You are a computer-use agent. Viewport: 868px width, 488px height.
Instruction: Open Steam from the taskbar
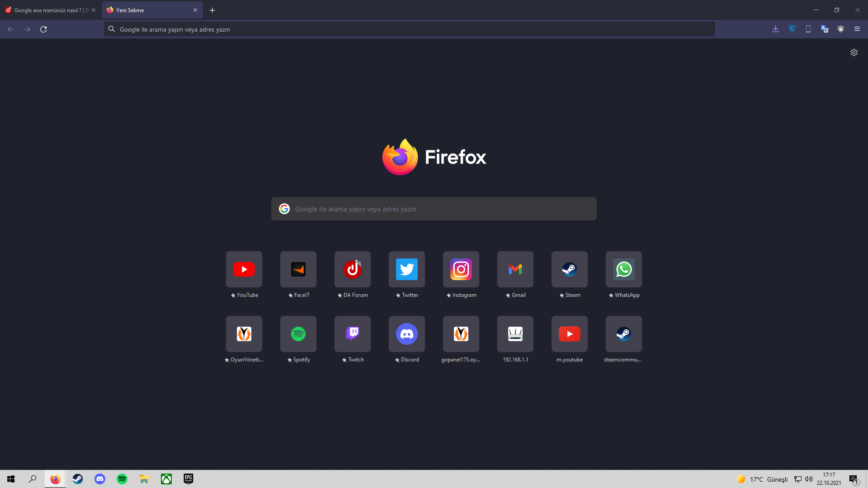(x=78, y=479)
